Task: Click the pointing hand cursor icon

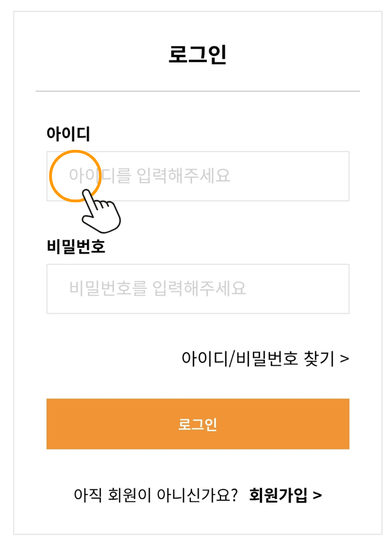Action: (x=101, y=213)
